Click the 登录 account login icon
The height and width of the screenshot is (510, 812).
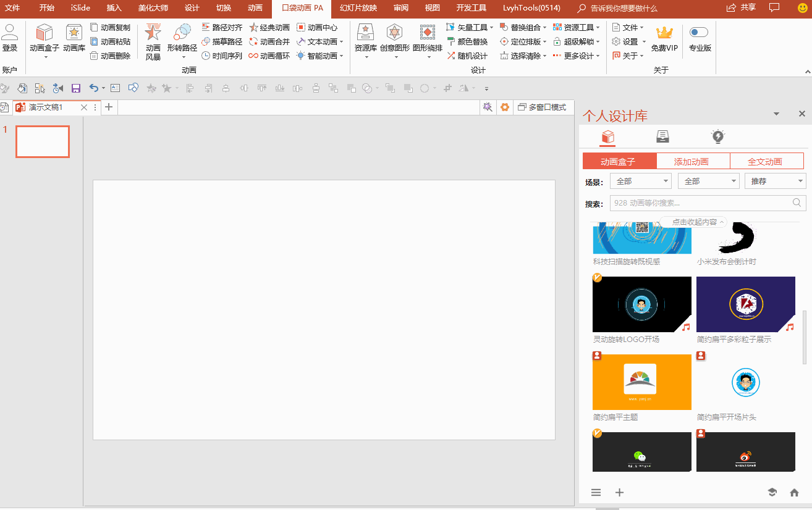pos(10,33)
